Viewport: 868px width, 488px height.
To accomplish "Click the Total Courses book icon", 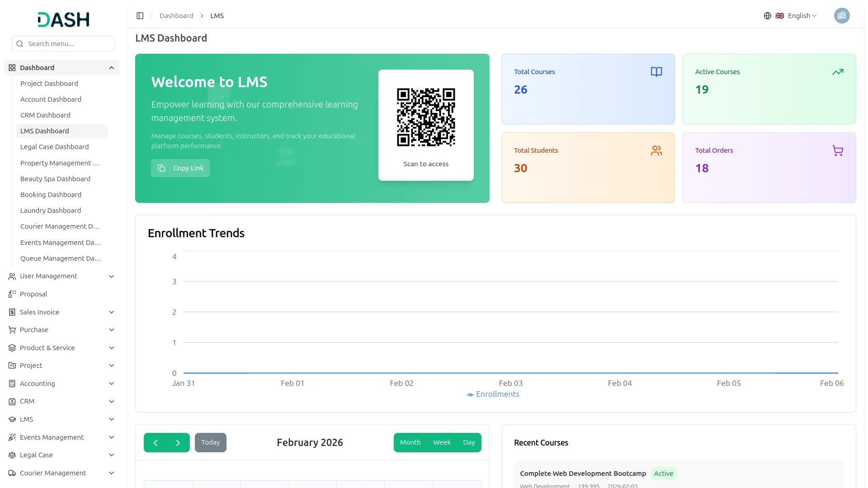I will [x=656, y=72].
